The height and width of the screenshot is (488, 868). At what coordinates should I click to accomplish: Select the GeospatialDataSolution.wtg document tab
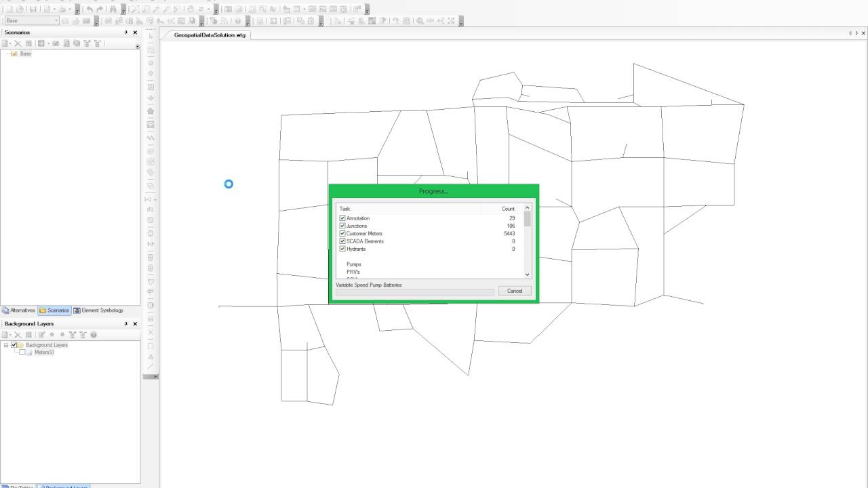[x=210, y=35]
